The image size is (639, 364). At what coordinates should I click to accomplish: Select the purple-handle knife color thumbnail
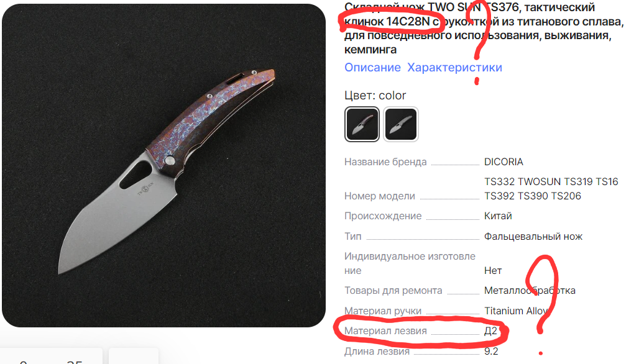coord(362,124)
